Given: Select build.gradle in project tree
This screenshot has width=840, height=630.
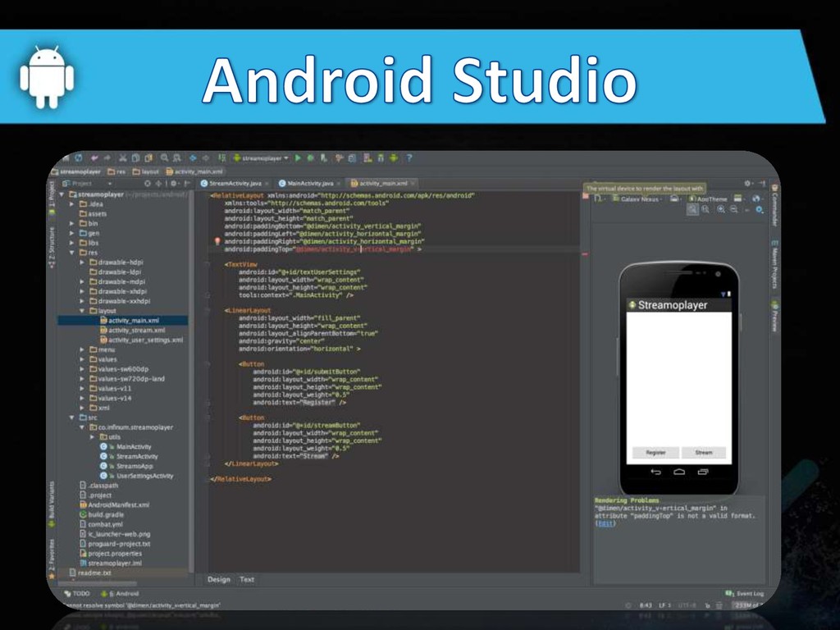Looking at the screenshot, I should [x=102, y=514].
